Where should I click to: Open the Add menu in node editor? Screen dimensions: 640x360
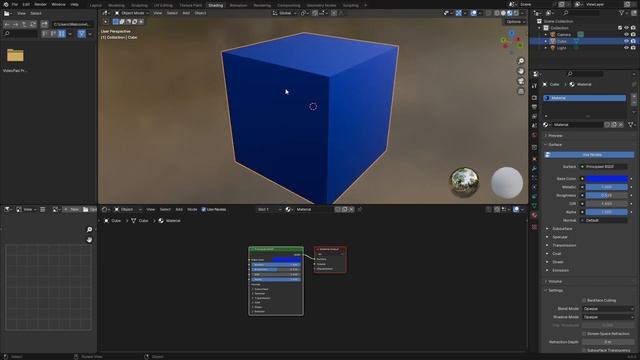pos(179,209)
